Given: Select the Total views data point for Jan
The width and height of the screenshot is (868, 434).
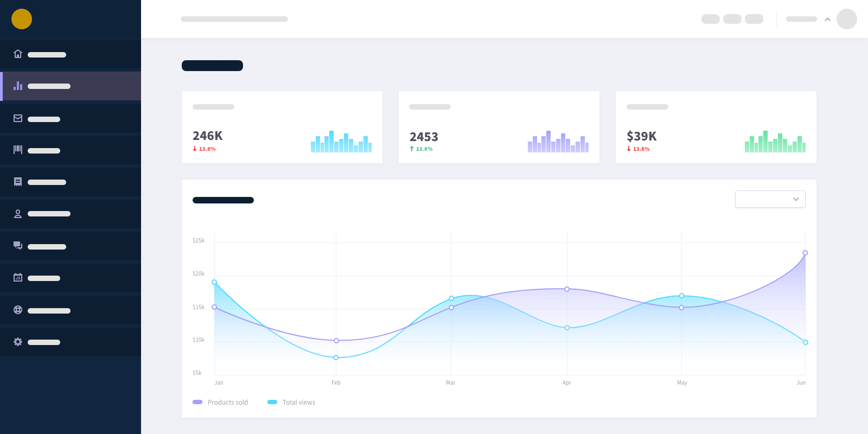Looking at the screenshot, I should tap(214, 282).
